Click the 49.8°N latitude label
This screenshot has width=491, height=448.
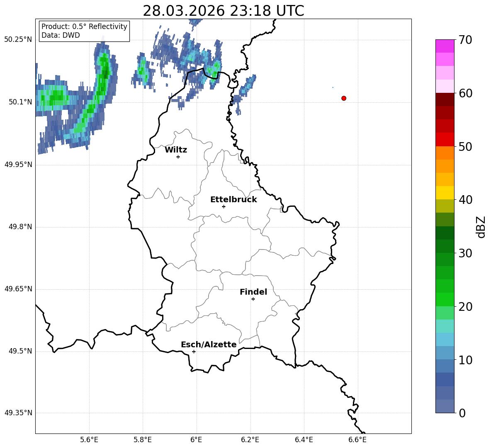20,227
